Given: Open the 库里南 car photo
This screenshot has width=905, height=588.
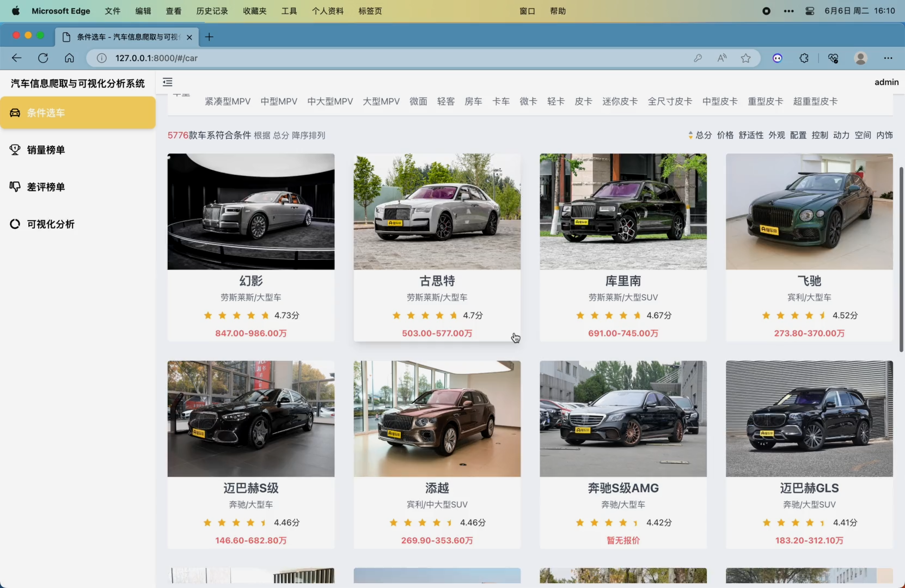Looking at the screenshot, I should 623,211.
